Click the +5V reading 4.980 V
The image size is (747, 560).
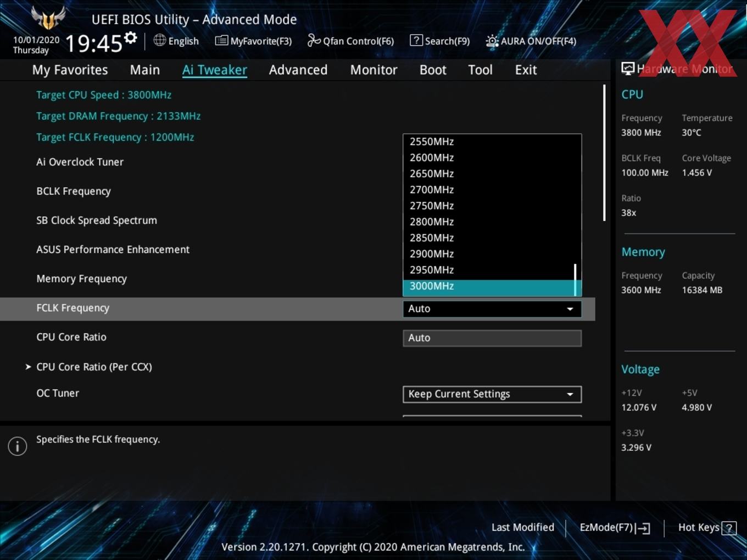coord(697,408)
